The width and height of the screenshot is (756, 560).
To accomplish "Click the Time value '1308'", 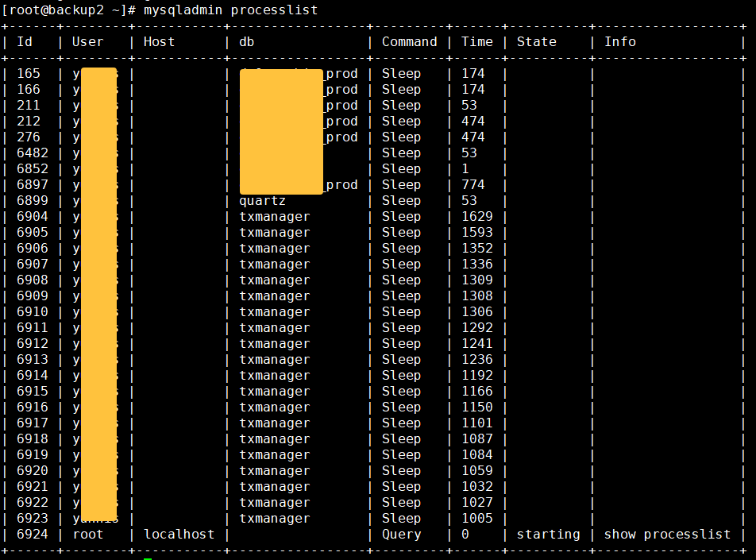I will click(x=476, y=296).
